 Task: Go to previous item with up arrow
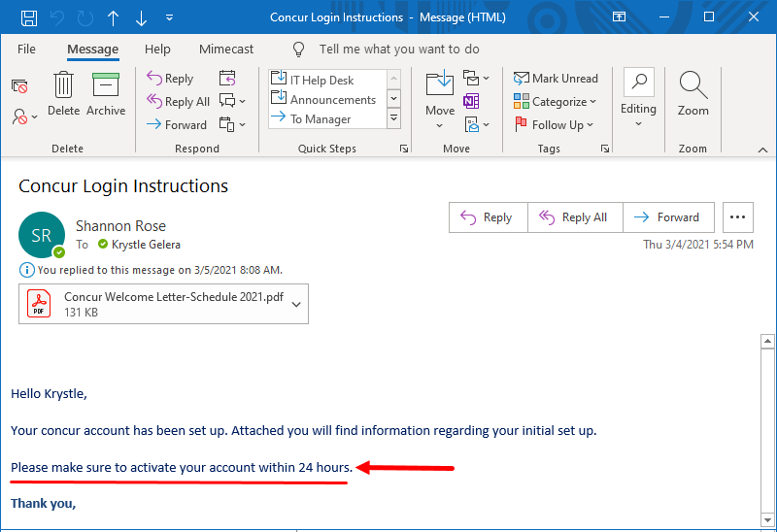pyautogui.click(x=113, y=17)
